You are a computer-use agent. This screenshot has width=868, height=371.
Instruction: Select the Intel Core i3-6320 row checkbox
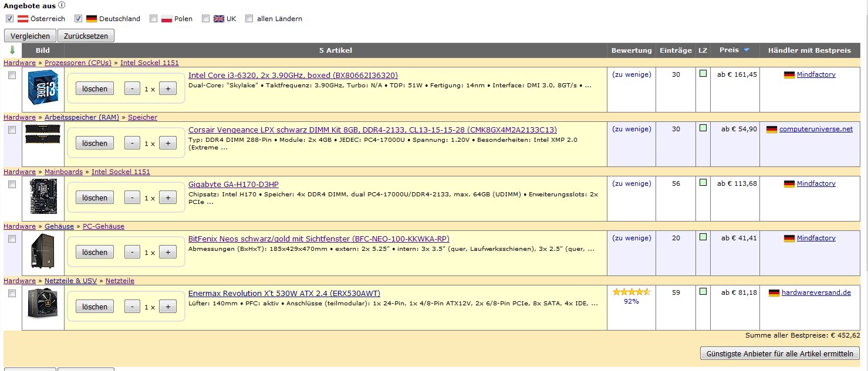tap(12, 76)
